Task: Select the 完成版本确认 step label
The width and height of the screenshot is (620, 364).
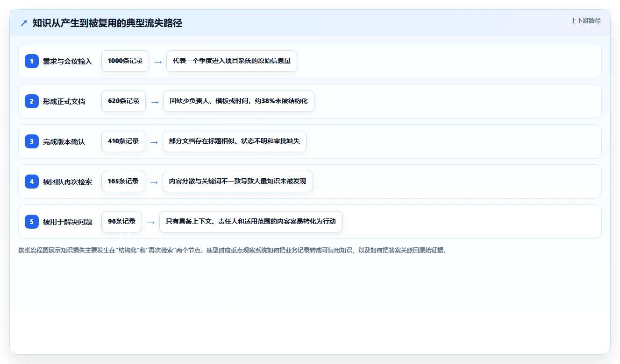Action: tap(64, 141)
